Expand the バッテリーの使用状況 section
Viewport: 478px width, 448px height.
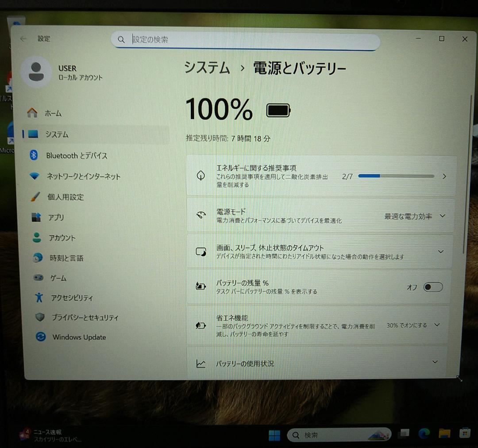[435, 362]
